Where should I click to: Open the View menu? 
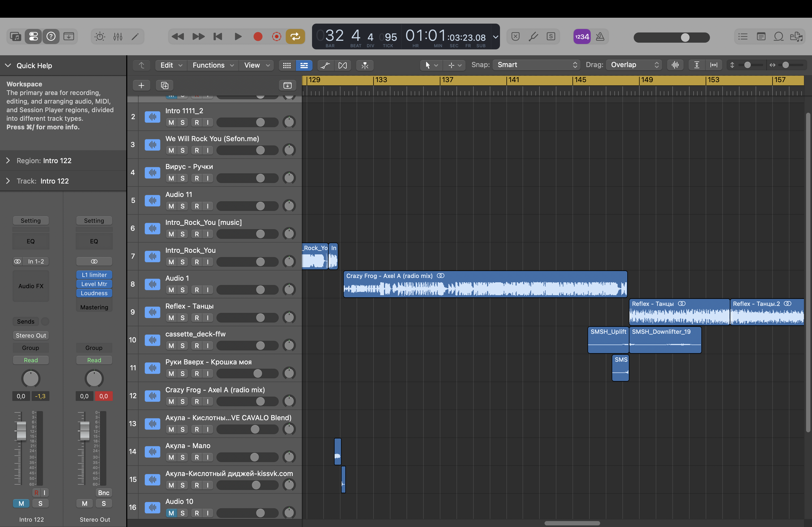coord(256,65)
